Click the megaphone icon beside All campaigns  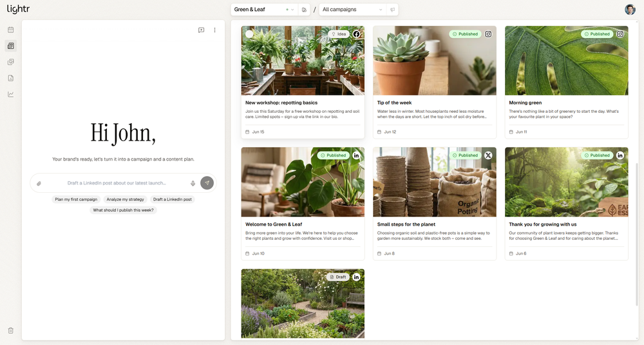(392, 10)
